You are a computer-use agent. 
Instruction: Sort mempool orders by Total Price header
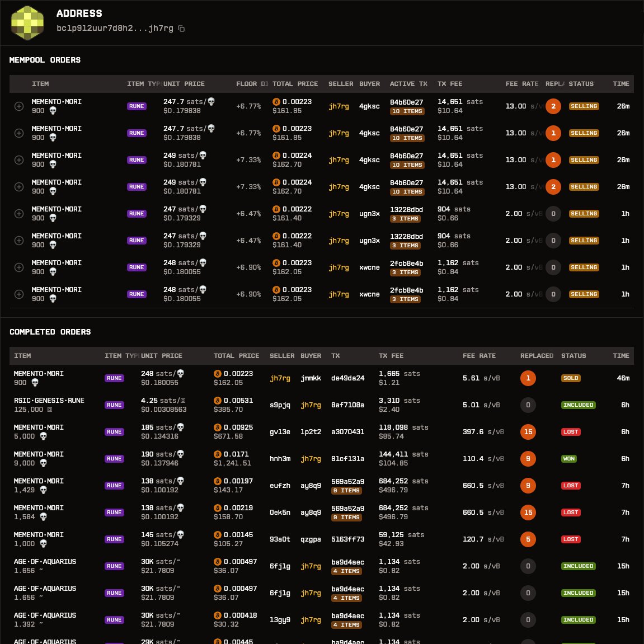pyautogui.click(x=295, y=84)
